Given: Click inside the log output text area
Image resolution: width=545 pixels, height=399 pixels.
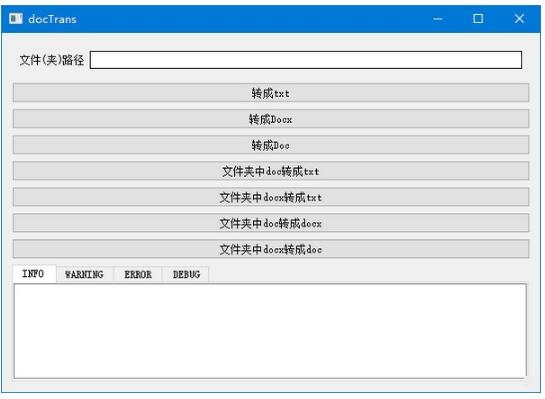Looking at the screenshot, I should 270,331.
